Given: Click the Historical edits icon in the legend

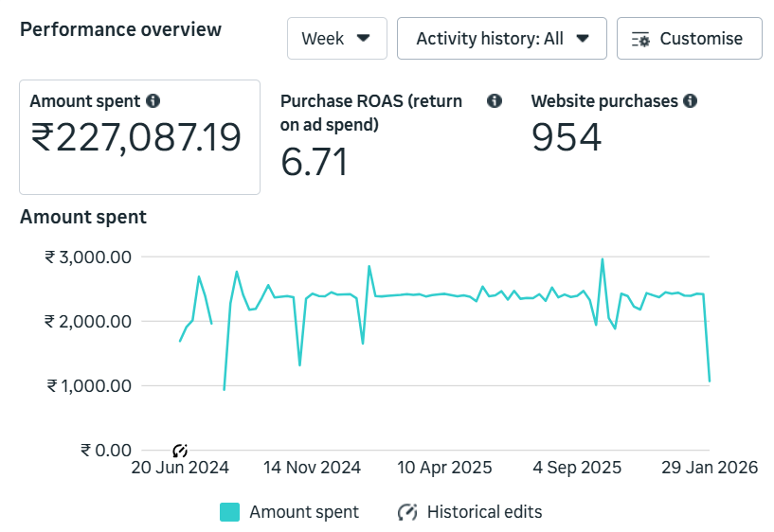Looking at the screenshot, I should [406, 512].
